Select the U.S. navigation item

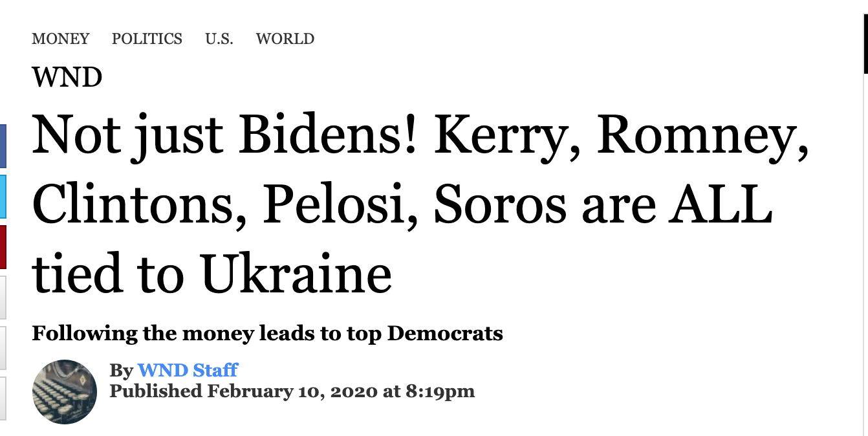pos(219,39)
